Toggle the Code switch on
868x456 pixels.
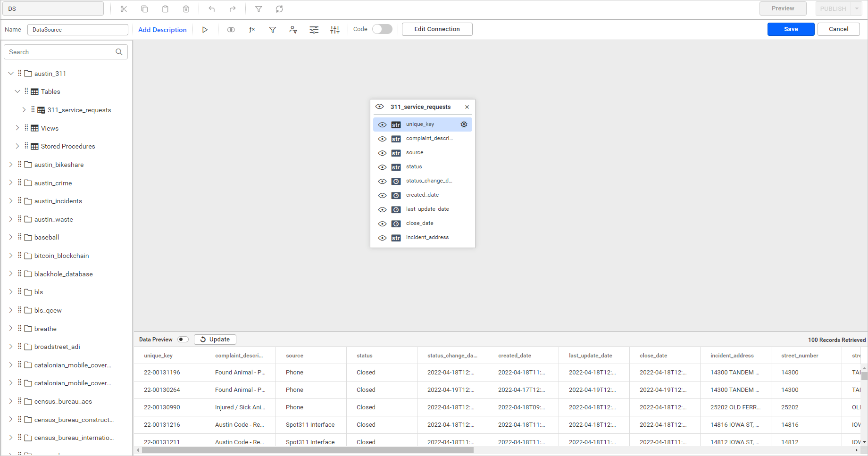(x=382, y=29)
